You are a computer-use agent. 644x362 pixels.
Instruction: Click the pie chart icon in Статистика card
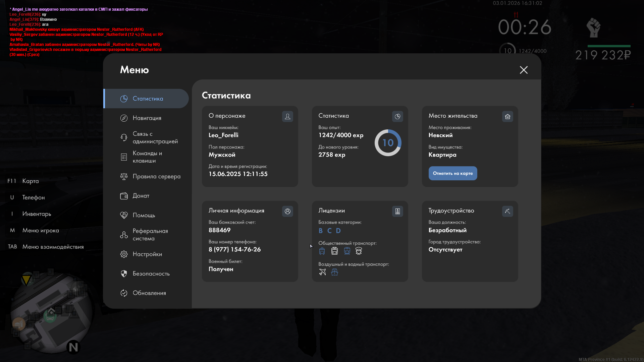(x=397, y=116)
